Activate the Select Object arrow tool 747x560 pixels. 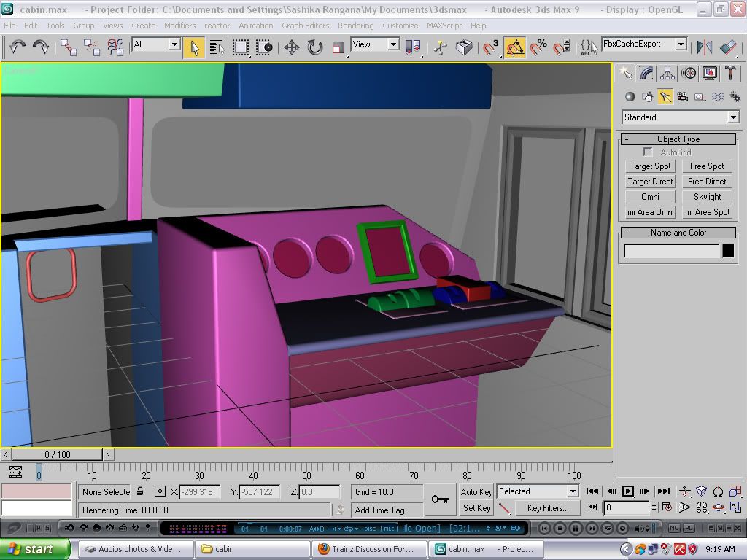(194, 47)
